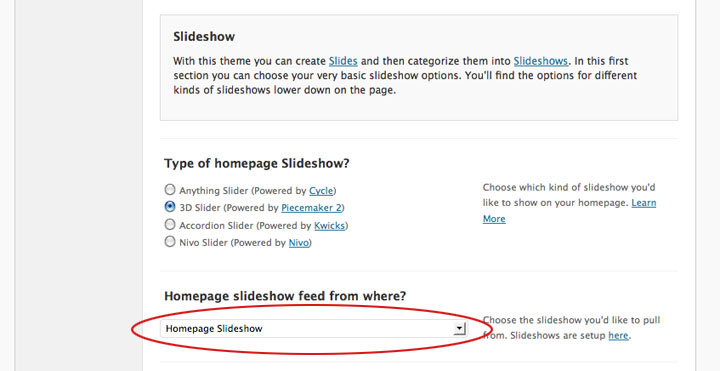
Task: Visit the Nivo link
Action: (298, 243)
